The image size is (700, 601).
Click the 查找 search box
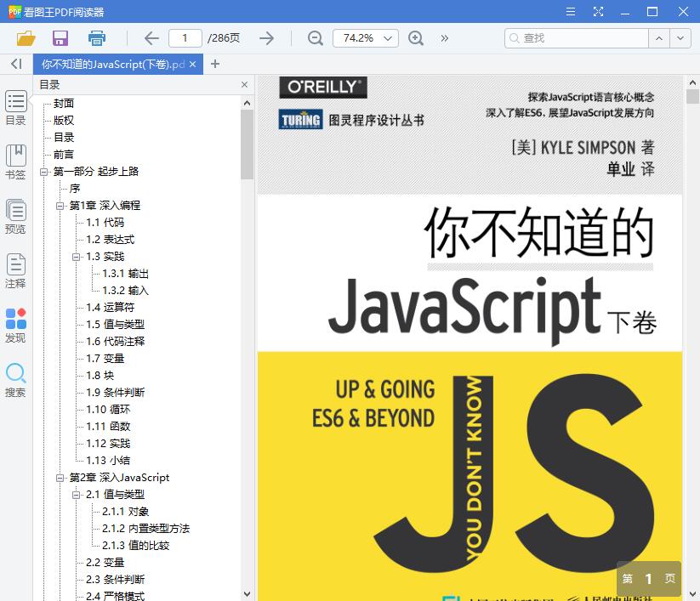click(x=577, y=38)
